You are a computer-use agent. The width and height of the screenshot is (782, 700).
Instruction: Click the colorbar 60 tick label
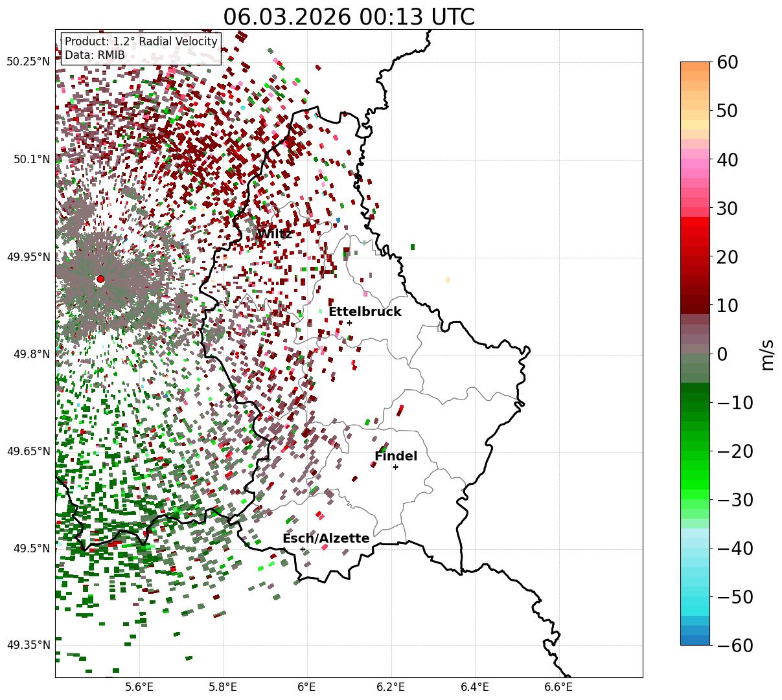(728, 62)
